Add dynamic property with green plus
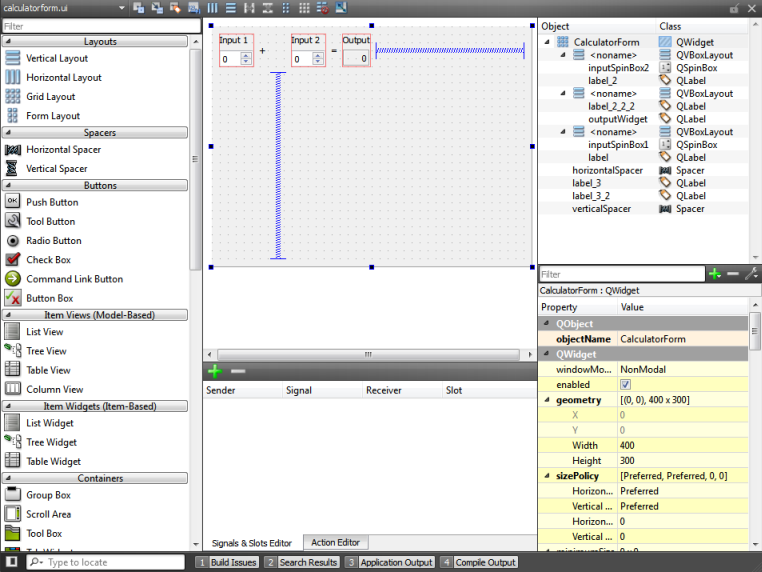 click(x=714, y=274)
